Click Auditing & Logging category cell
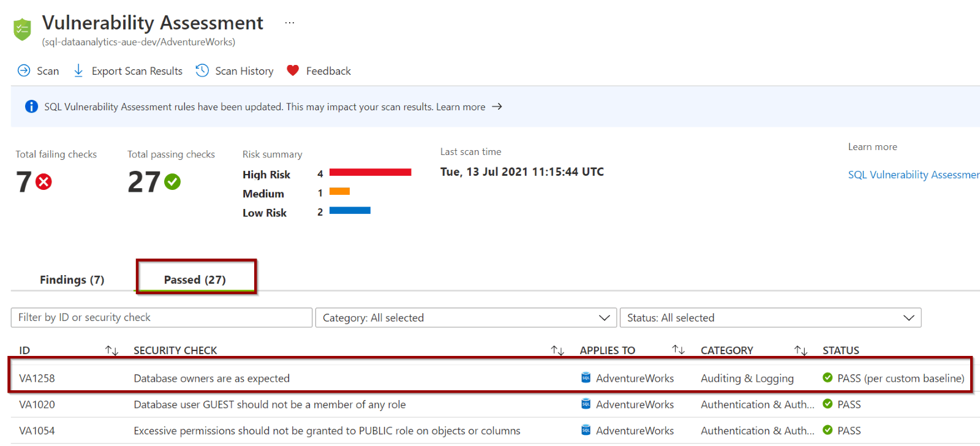 (747, 379)
